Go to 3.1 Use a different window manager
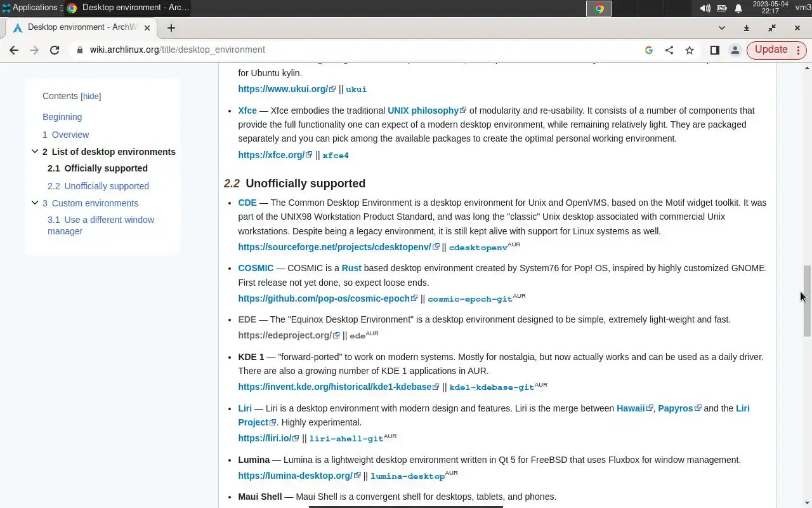812x508 pixels. click(x=101, y=225)
